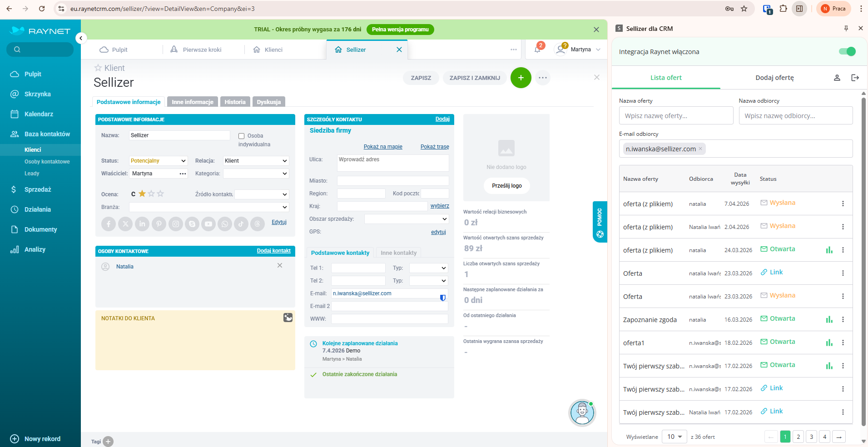Click the YouTube social icon
Viewport: 868px width, 447px height.
(208, 224)
